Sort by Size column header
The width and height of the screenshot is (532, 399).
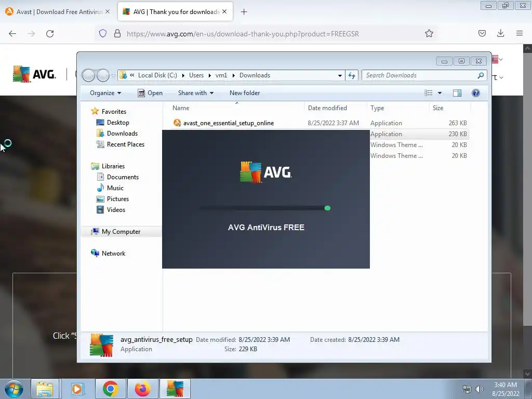point(450,108)
